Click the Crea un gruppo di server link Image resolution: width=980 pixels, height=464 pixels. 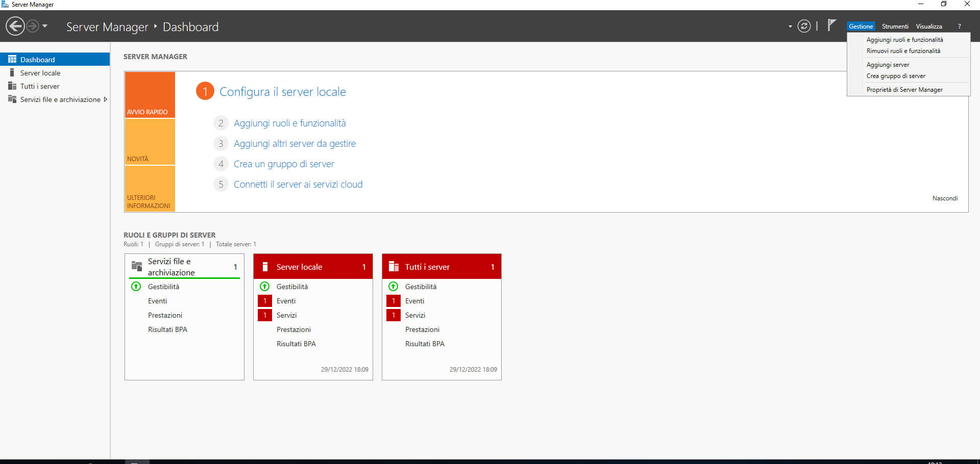(284, 164)
